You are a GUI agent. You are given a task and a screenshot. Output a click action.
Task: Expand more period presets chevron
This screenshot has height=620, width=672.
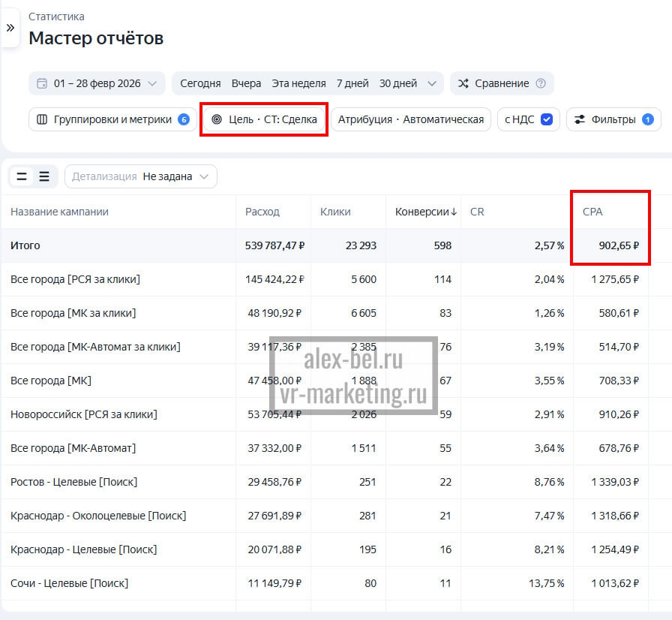(x=431, y=83)
